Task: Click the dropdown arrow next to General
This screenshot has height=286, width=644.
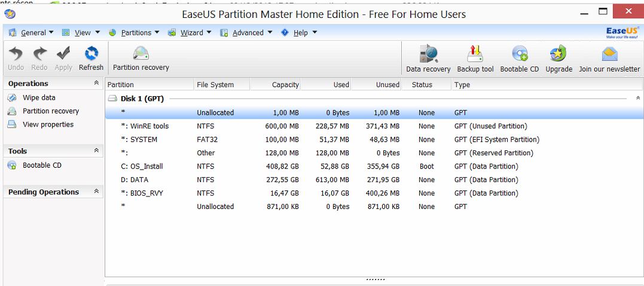Action: coord(51,32)
